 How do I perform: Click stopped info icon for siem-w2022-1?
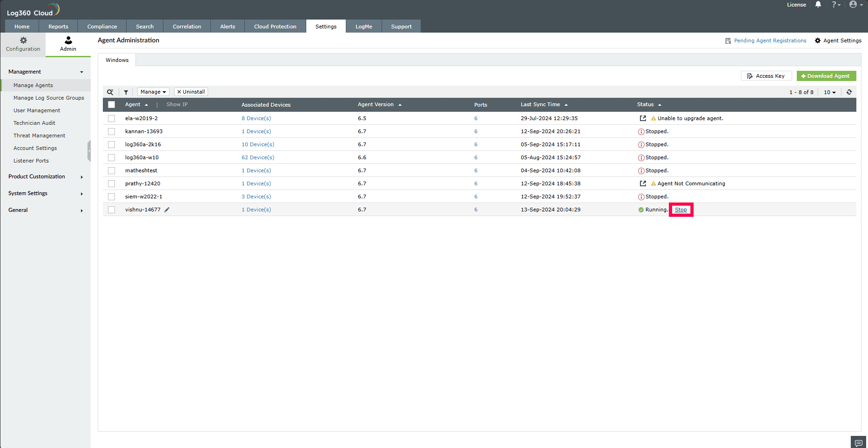(641, 197)
